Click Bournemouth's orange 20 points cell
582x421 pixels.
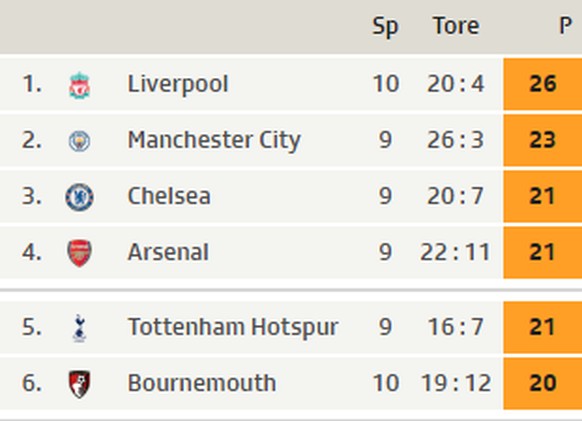coord(543,383)
